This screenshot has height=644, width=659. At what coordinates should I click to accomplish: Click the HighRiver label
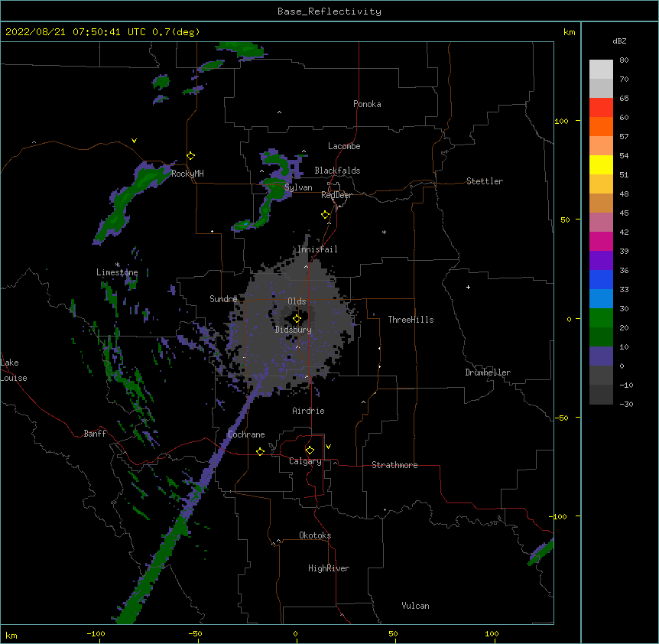pos(329,568)
